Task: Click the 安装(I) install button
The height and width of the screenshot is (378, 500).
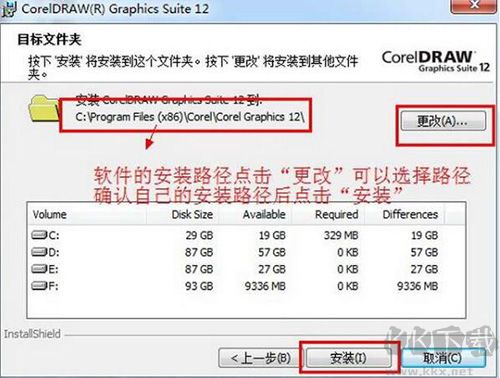Action: coord(348,358)
